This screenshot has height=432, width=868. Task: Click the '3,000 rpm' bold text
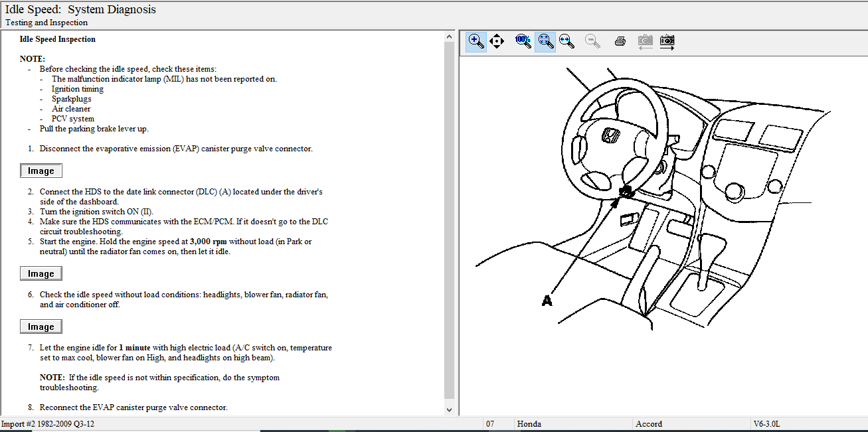[x=209, y=242]
